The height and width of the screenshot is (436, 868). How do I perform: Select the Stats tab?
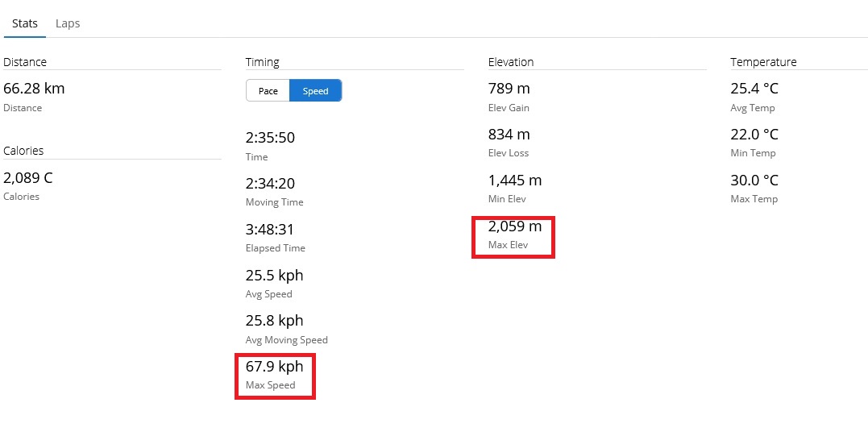point(24,23)
